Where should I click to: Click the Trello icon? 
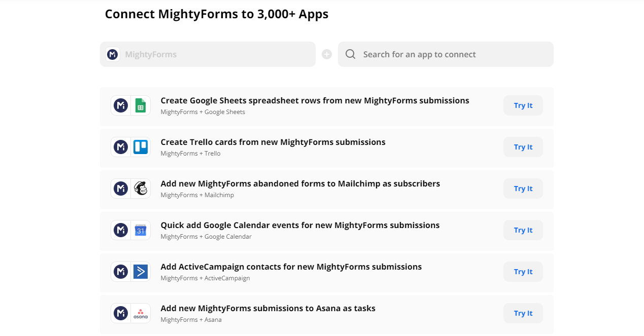pos(141,147)
